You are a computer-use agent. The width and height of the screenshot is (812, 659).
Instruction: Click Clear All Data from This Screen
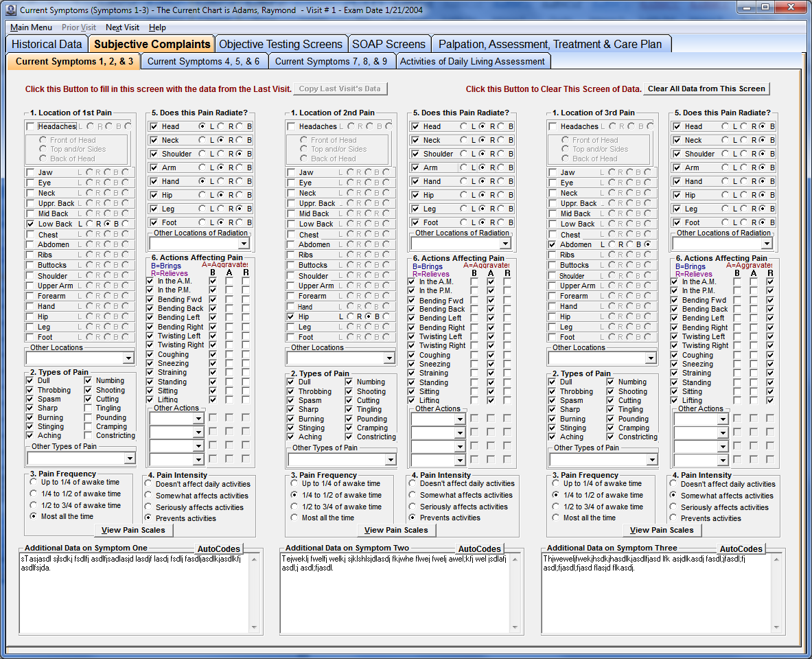coord(708,88)
